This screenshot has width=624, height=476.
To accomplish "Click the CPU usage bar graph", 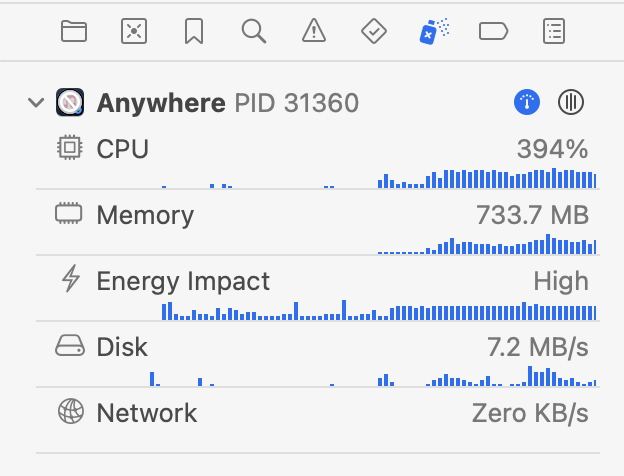I will pos(379,178).
